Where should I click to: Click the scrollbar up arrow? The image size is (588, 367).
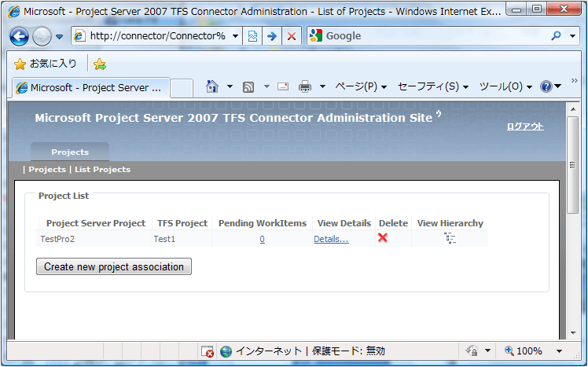click(572, 109)
